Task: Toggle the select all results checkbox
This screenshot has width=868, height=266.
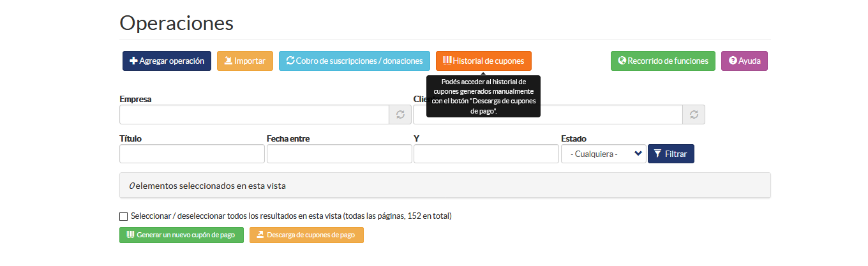Action: pyautogui.click(x=124, y=216)
